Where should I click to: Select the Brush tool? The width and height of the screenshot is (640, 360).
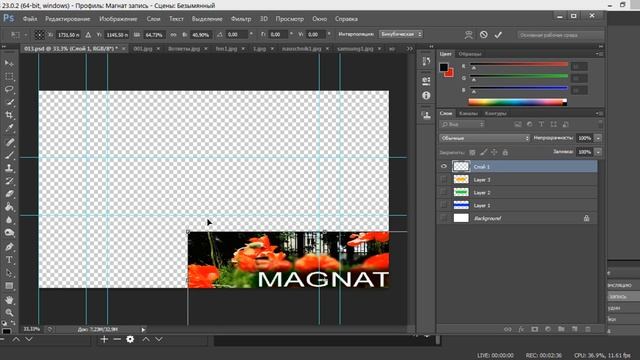(9, 155)
